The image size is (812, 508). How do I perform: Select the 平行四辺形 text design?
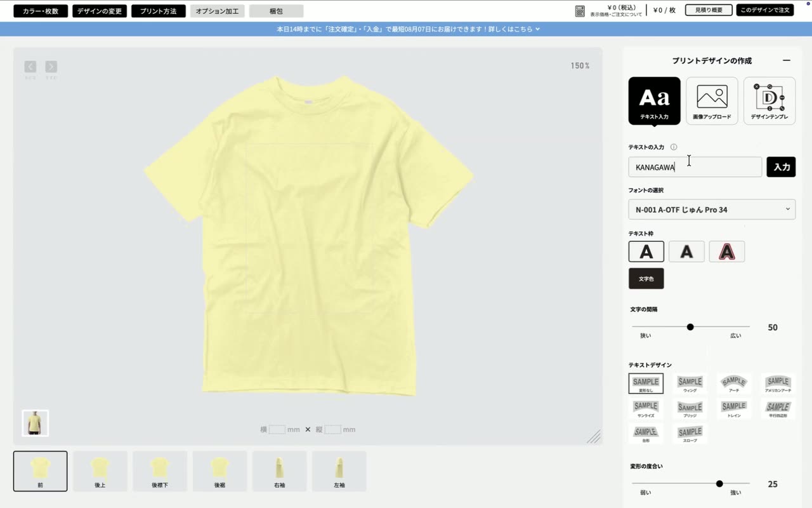(778, 408)
